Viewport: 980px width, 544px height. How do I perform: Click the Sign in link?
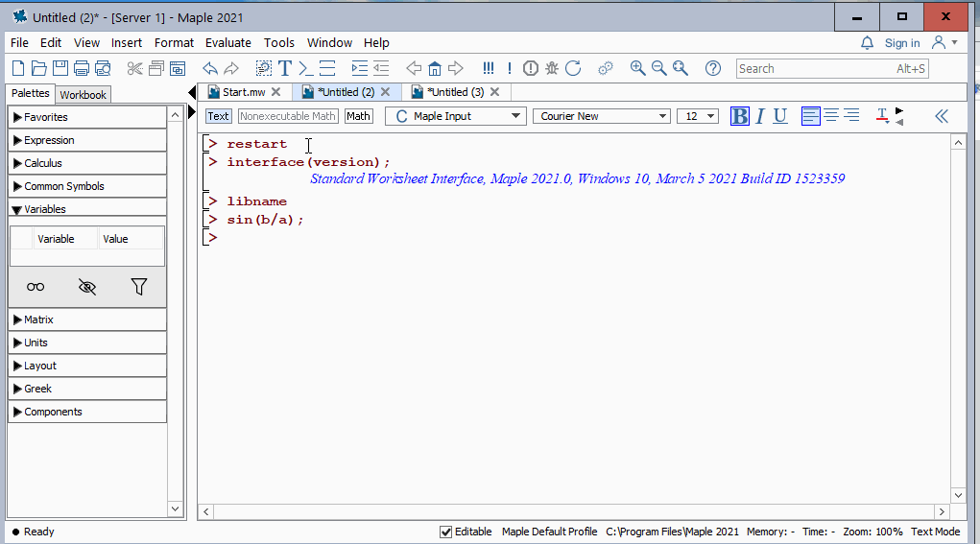(902, 42)
